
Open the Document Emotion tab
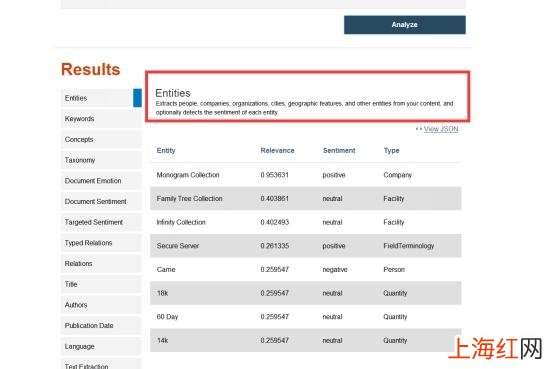pyautogui.click(x=101, y=181)
